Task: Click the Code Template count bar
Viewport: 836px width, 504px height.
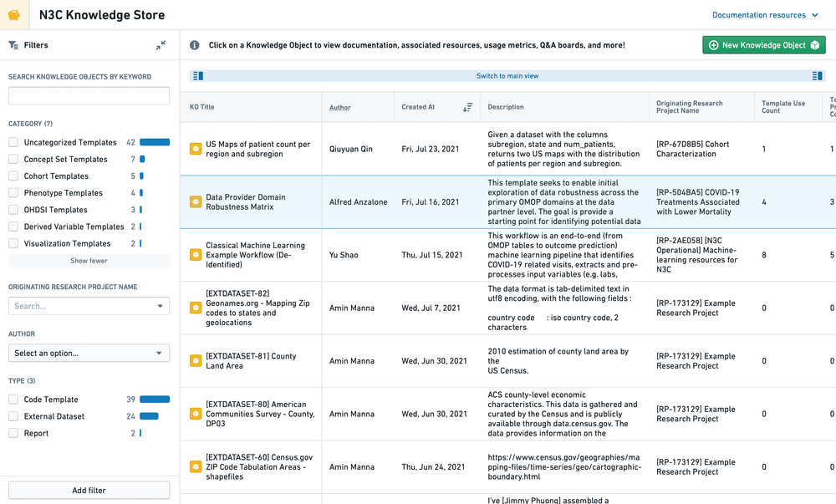Action: [x=155, y=400]
